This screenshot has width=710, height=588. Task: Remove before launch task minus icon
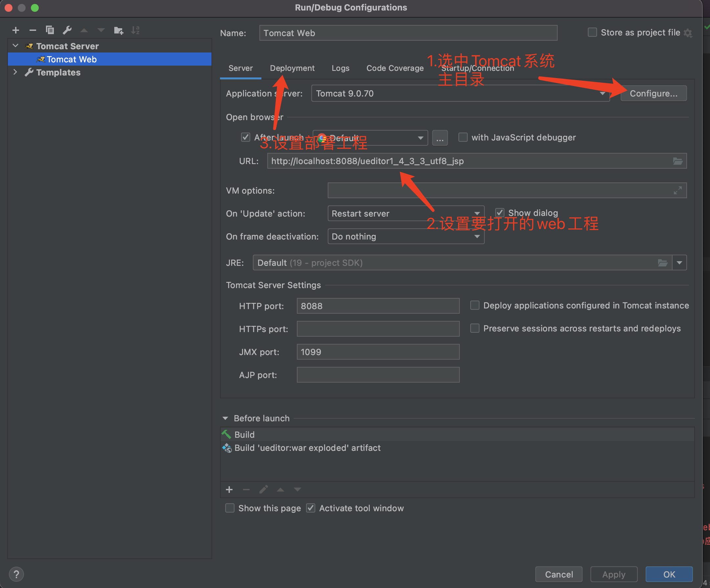point(246,489)
